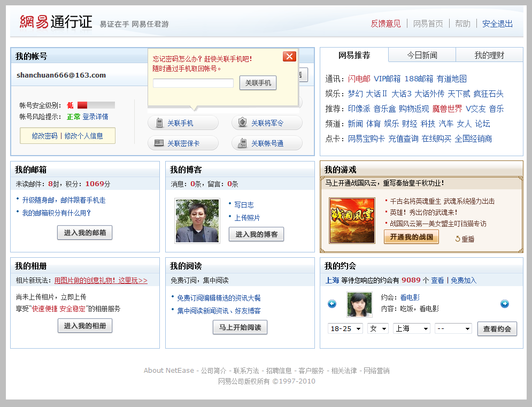Click the account security level bar
The width and height of the screenshot is (532, 407).
[x=96, y=105]
